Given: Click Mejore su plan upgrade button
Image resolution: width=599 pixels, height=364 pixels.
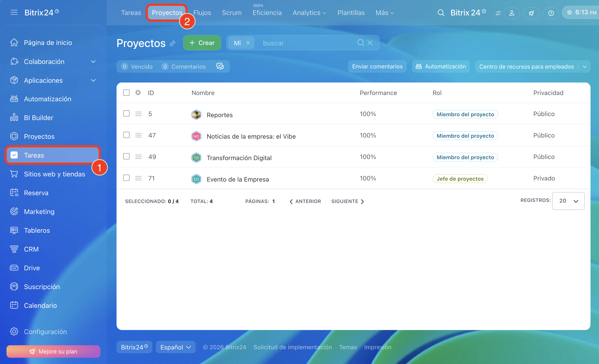Looking at the screenshot, I should [x=53, y=351].
